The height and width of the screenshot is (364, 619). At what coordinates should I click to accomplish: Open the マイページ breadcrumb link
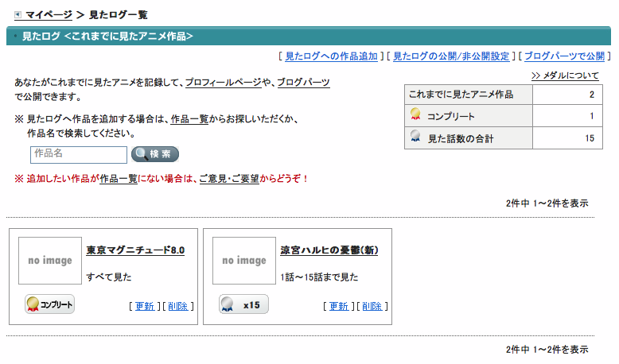click(49, 15)
